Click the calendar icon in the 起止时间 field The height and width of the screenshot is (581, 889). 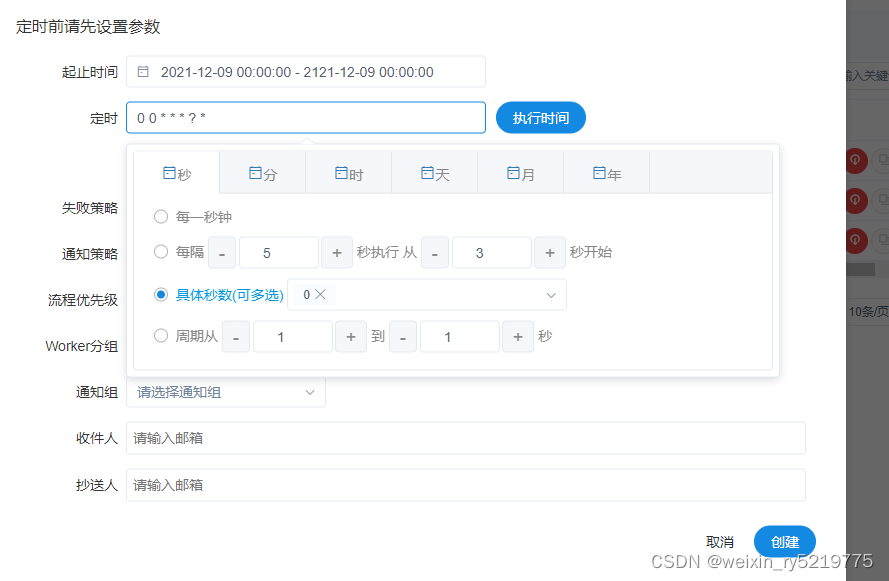click(x=143, y=71)
